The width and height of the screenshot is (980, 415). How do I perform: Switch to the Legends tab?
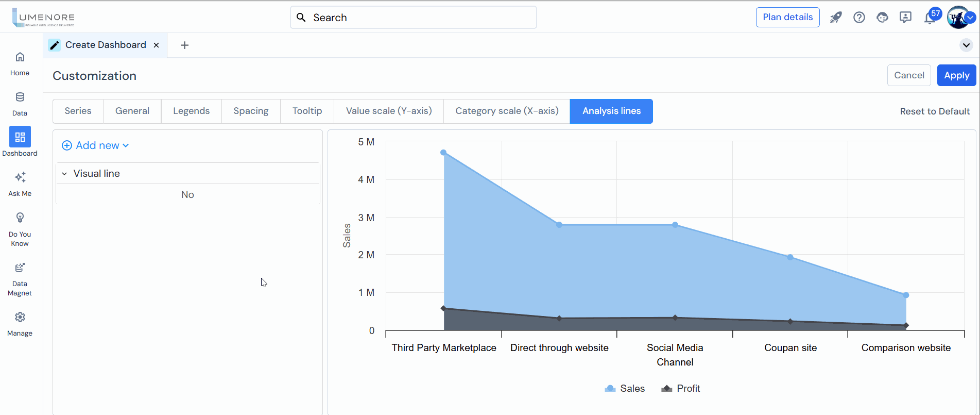coord(191,111)
